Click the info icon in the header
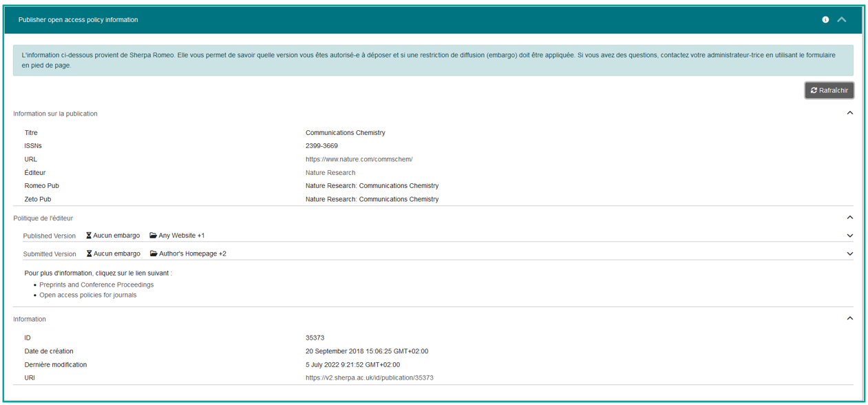868x405 pixels. tap(825, 20)
